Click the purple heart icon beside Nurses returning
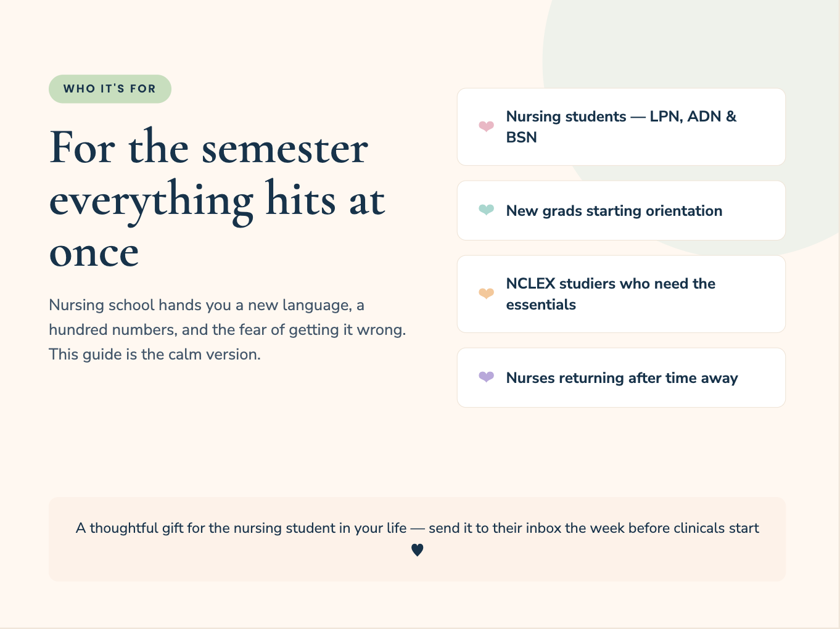840x629 pixels. click(486, 377)
